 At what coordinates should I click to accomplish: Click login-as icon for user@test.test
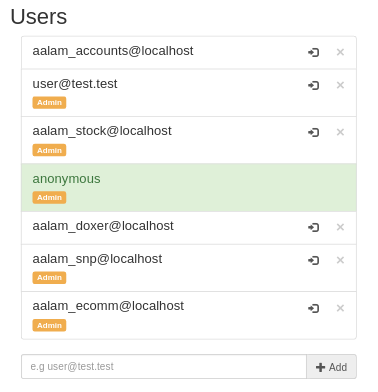click(x=313, y=85)
